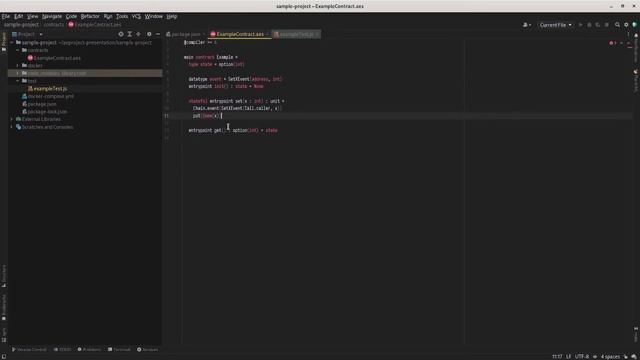
Task: Open the Tools menu
Action: click(122, 16)
